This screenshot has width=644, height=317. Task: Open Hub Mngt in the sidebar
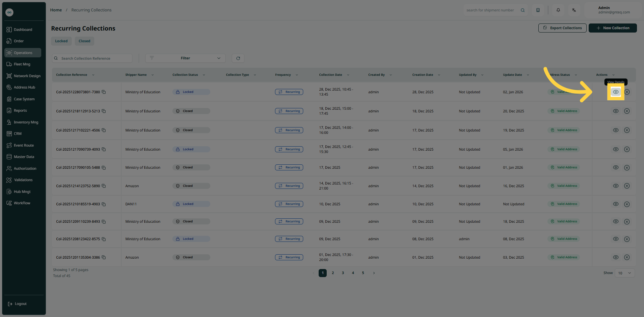pos(23,192)
